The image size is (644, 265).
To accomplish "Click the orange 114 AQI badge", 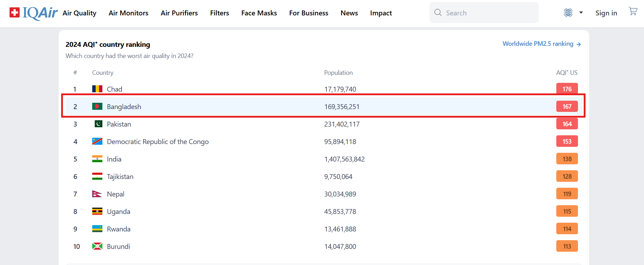I will (567, 229).
